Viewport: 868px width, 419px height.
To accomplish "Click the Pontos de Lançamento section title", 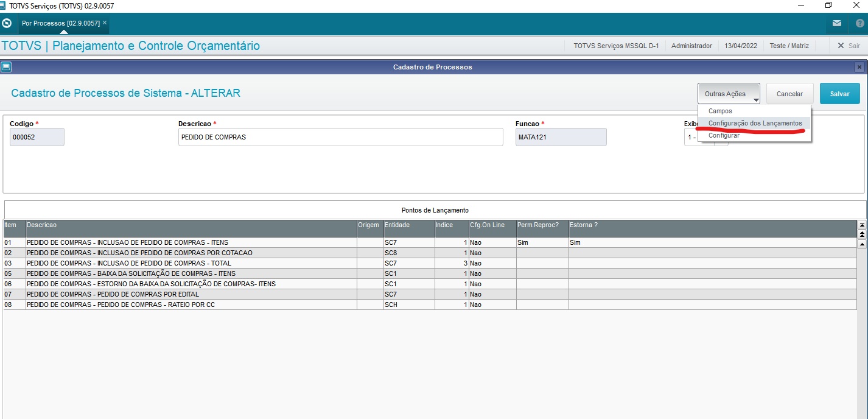I will pyautogui.click(x=435, y=210).
